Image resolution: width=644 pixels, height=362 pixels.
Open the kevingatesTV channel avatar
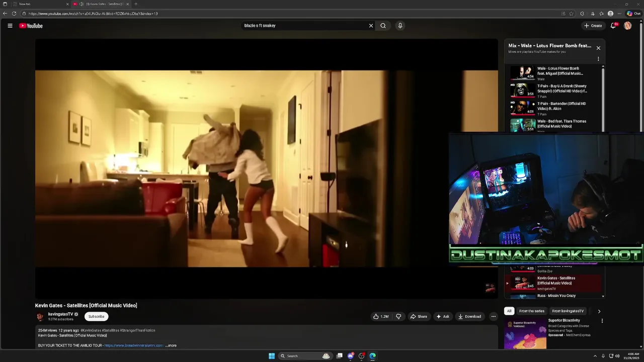(x=40, y=316)
